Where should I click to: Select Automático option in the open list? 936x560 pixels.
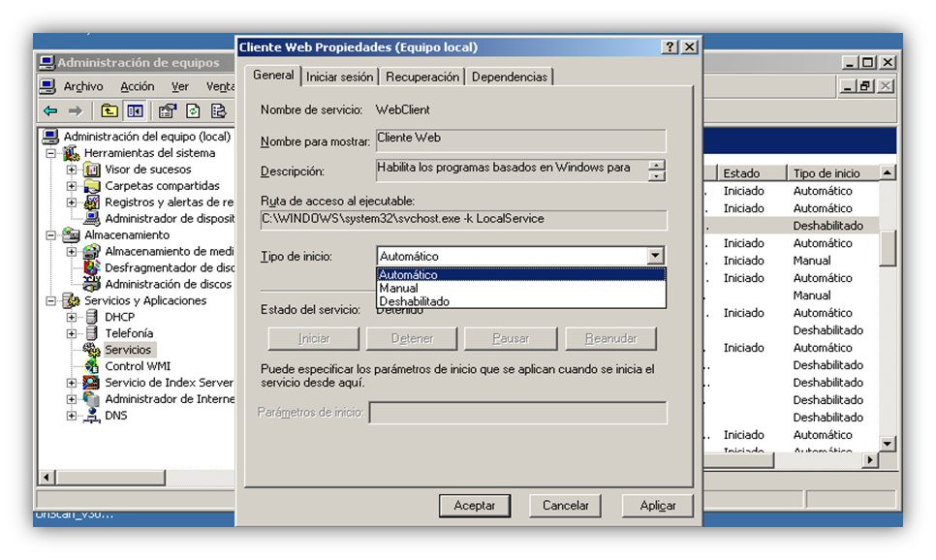click(x=521, y=274)
